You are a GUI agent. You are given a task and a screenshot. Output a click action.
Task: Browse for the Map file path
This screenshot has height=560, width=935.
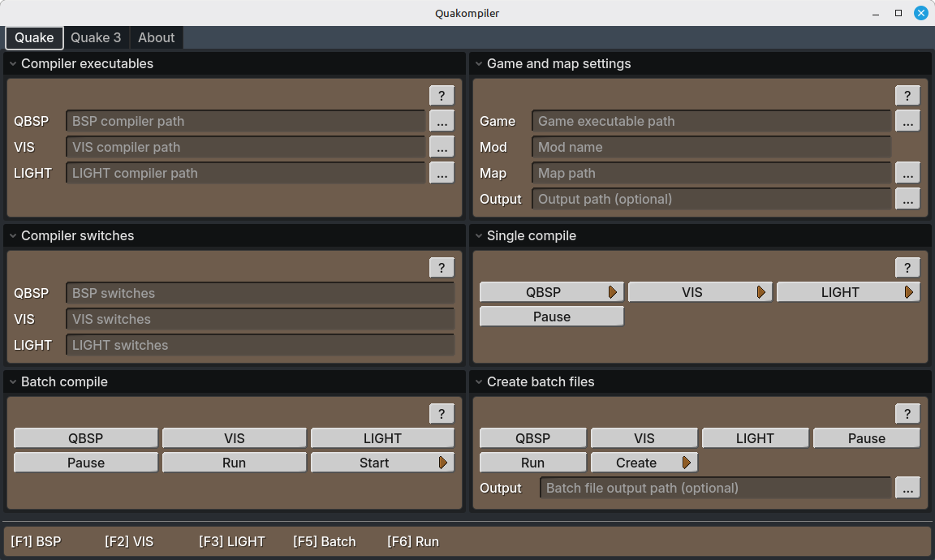tap(907, 173)
